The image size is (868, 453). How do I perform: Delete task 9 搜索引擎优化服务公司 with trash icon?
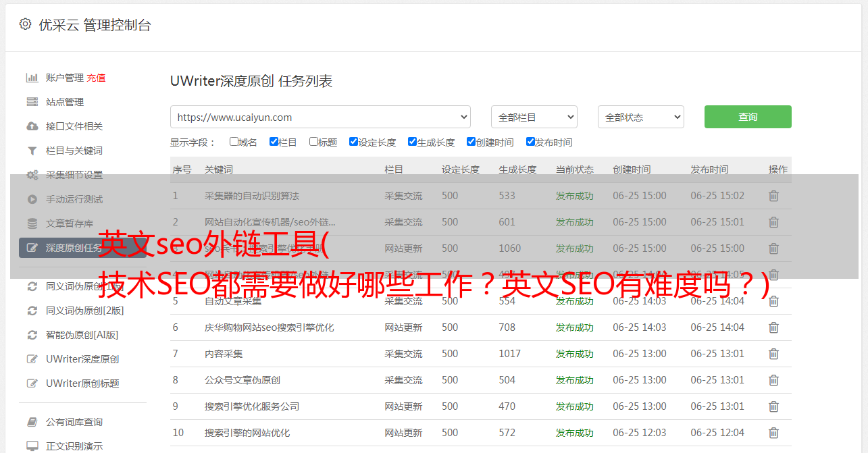point(774,406)
